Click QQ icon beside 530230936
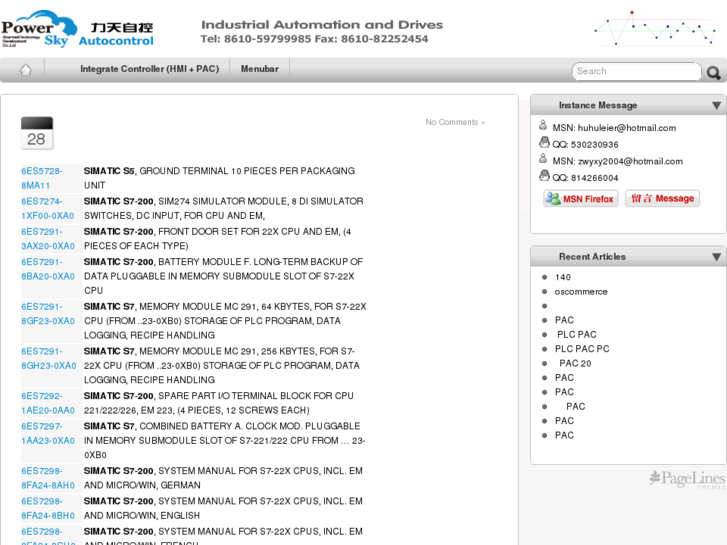 (544, 142)
